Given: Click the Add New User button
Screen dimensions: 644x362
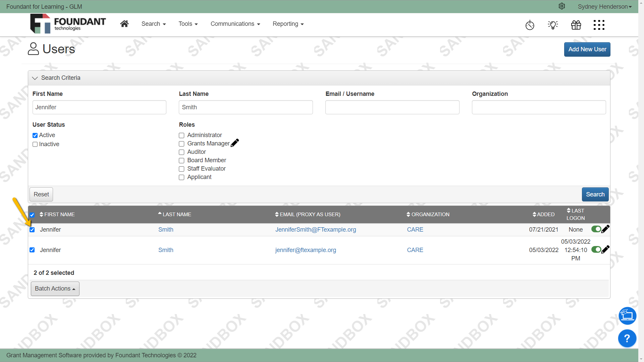Looking at the screenshot, I should coord(587,49).
